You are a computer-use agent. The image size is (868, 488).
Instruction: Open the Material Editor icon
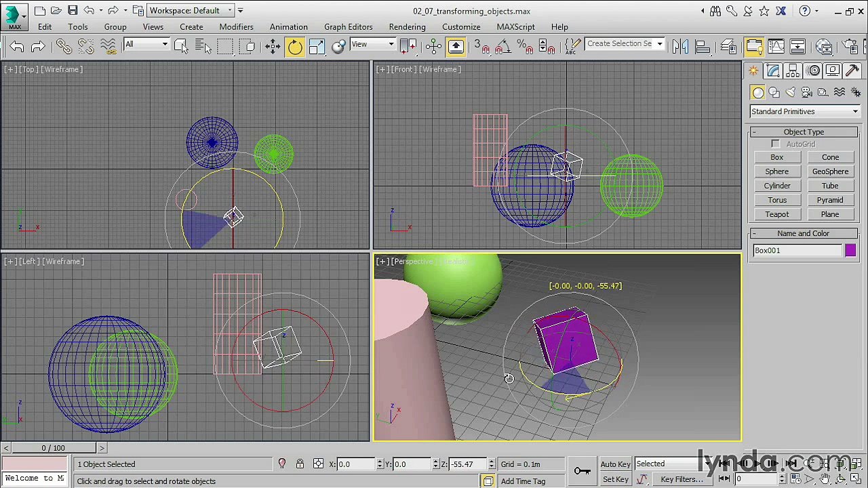[824, 46]
